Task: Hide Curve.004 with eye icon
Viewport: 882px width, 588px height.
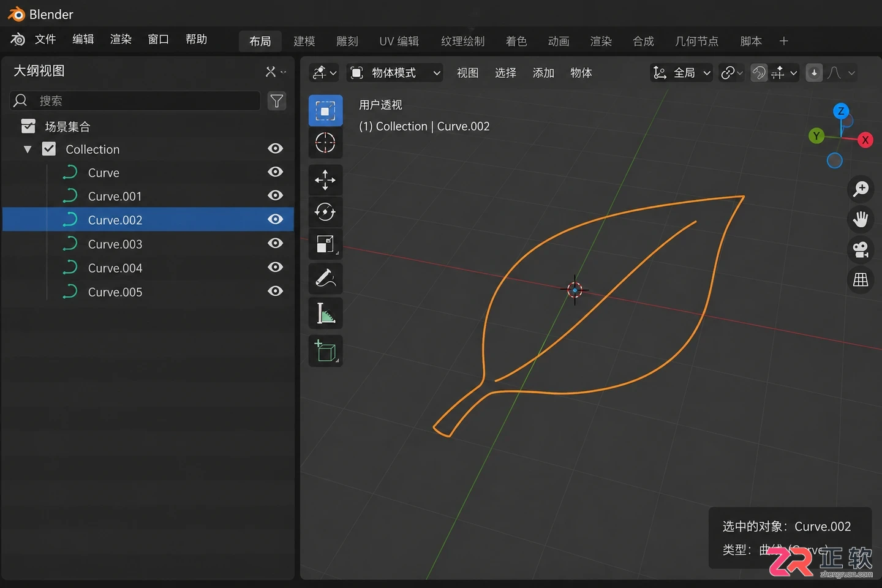Action: [x=276, y=267]
